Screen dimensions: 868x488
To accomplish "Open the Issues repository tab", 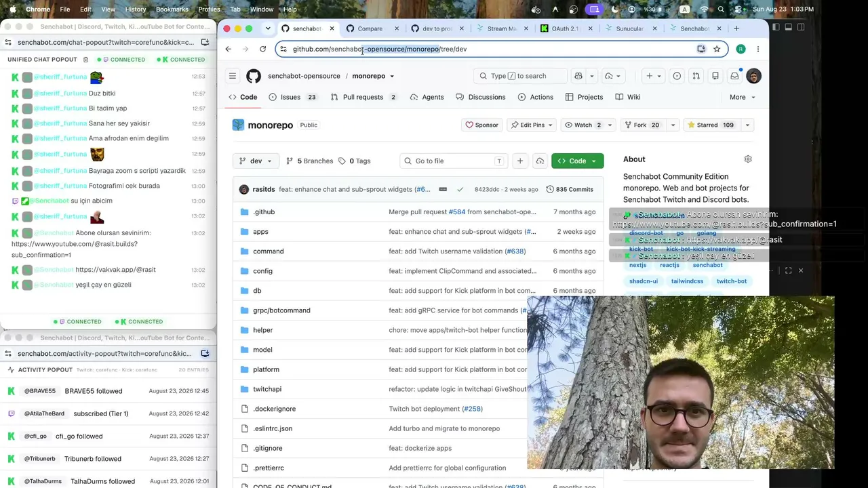I will [292, 97].
